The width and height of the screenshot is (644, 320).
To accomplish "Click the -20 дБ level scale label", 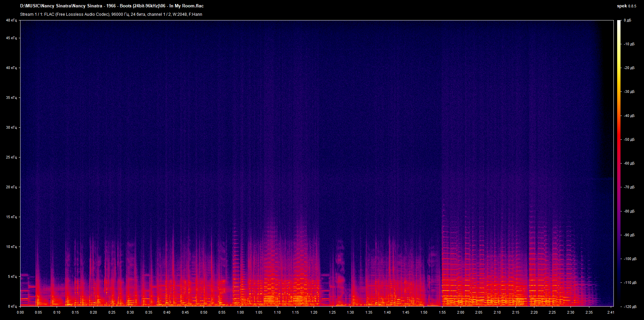I will pyautogui.click(x=629, y=68).
